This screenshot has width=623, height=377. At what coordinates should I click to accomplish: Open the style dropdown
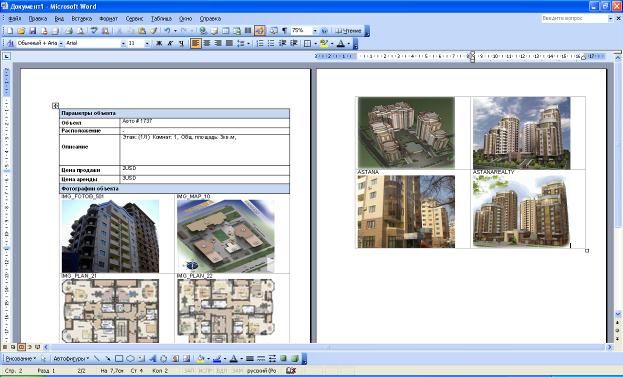pyautogui.click(x=61, y=43)
